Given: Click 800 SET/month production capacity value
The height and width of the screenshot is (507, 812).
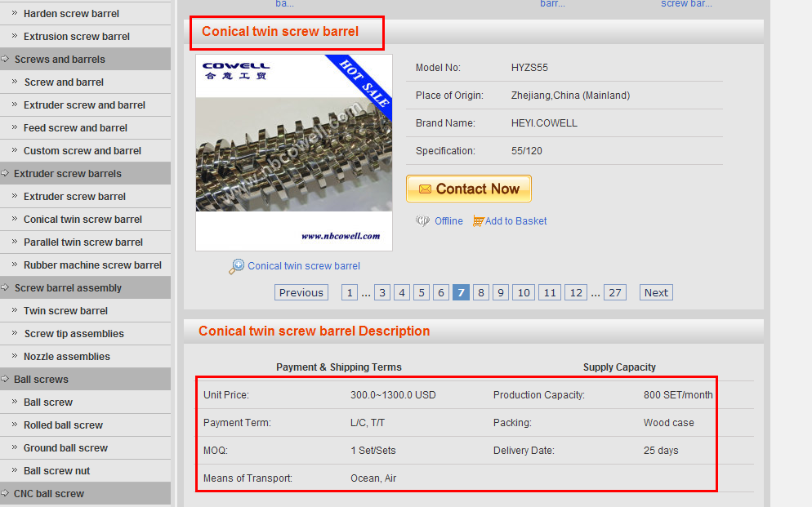Looking at the screenshot, I should click(x=678, y=394).
